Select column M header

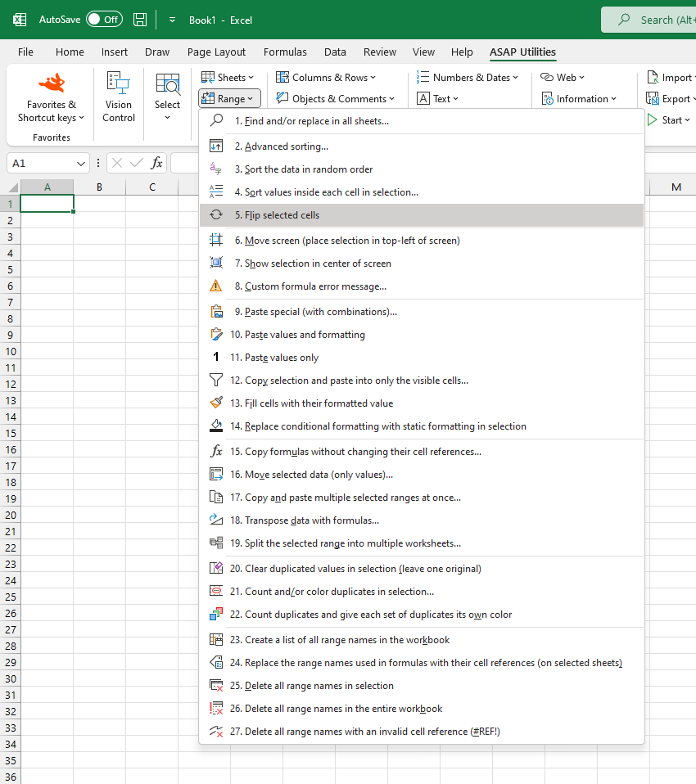tap(676, 187)
